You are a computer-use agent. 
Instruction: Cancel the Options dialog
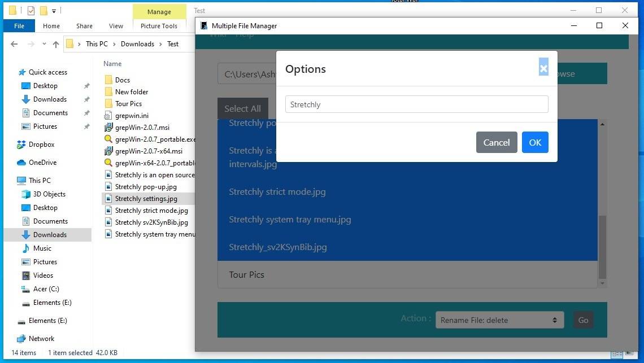coord(497,142)
